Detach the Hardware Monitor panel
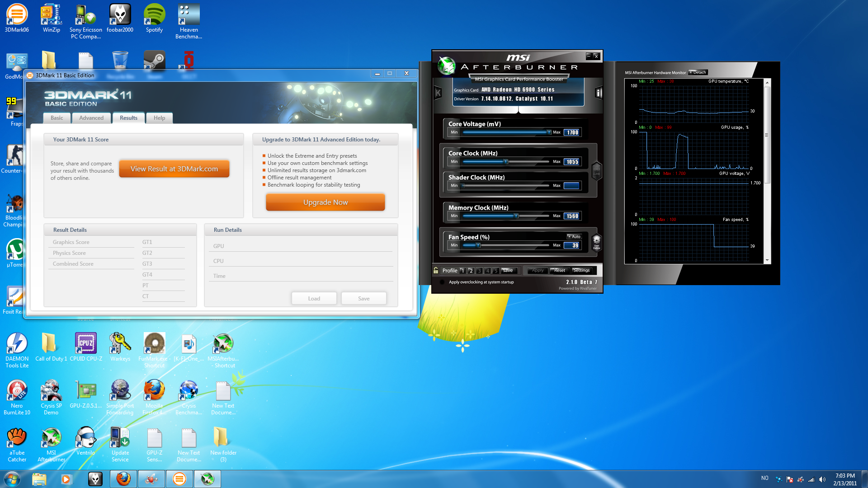The image size is (868, 488). pyautogui.click(x=698, y=72)
